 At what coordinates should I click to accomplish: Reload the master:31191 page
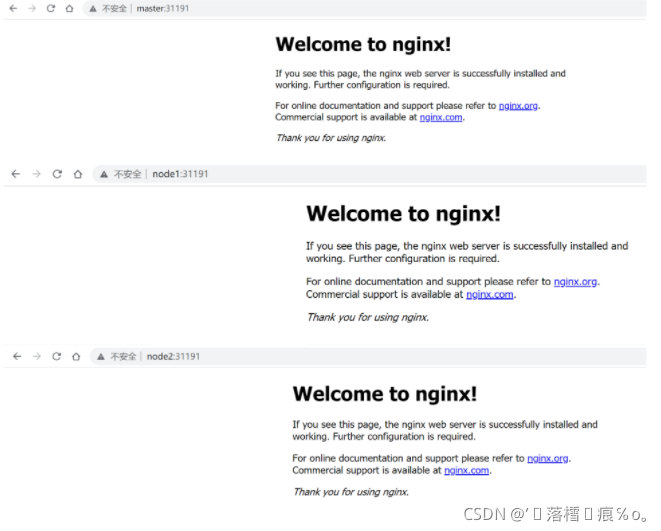point(51,8)
